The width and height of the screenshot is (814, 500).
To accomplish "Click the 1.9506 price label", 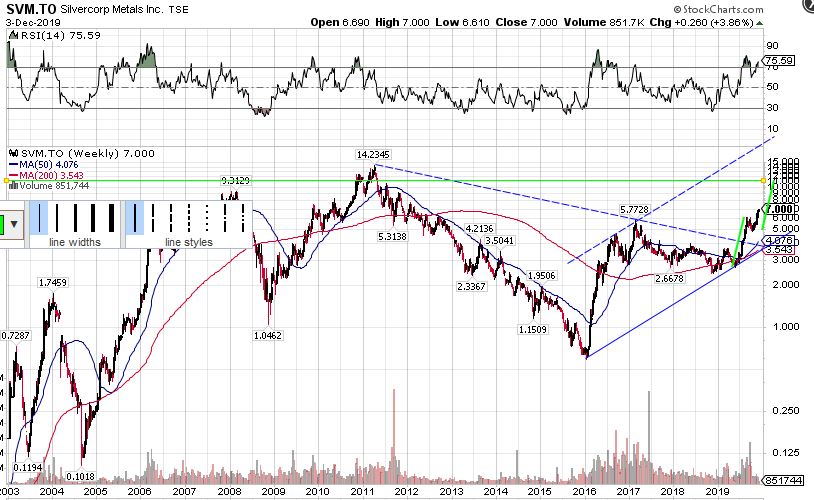I will (x=541, y=276).
